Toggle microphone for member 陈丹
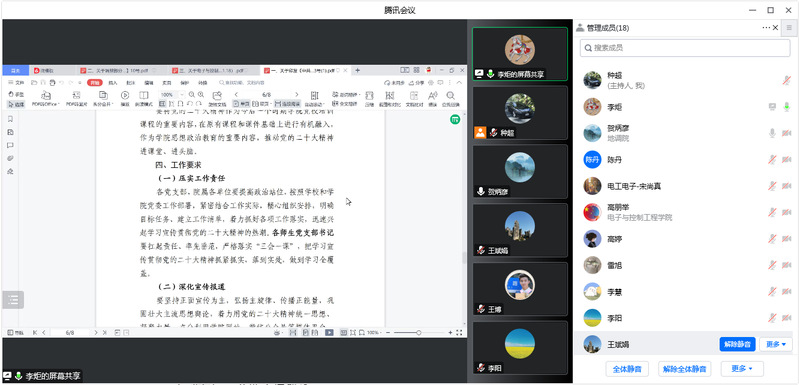 pyautogui.click(x=773, y=159)
